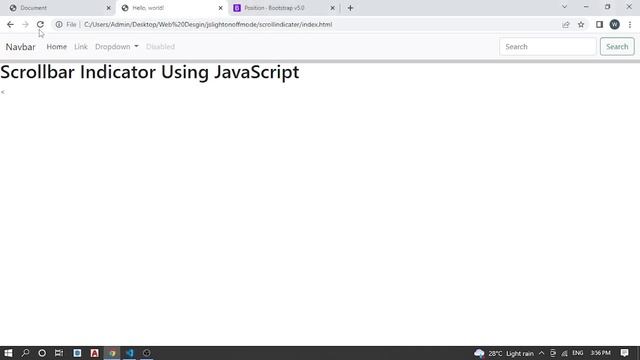This screenshot has width=640, height=360.
Task: Open Cortana circle icon on taskbar
Action: (x=42, y=353)
